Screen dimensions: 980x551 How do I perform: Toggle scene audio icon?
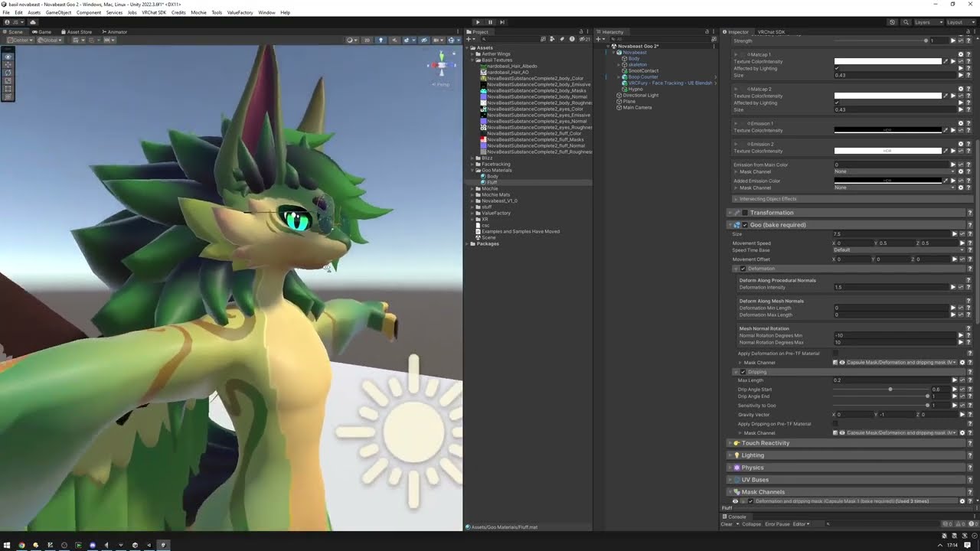(394, 40)
